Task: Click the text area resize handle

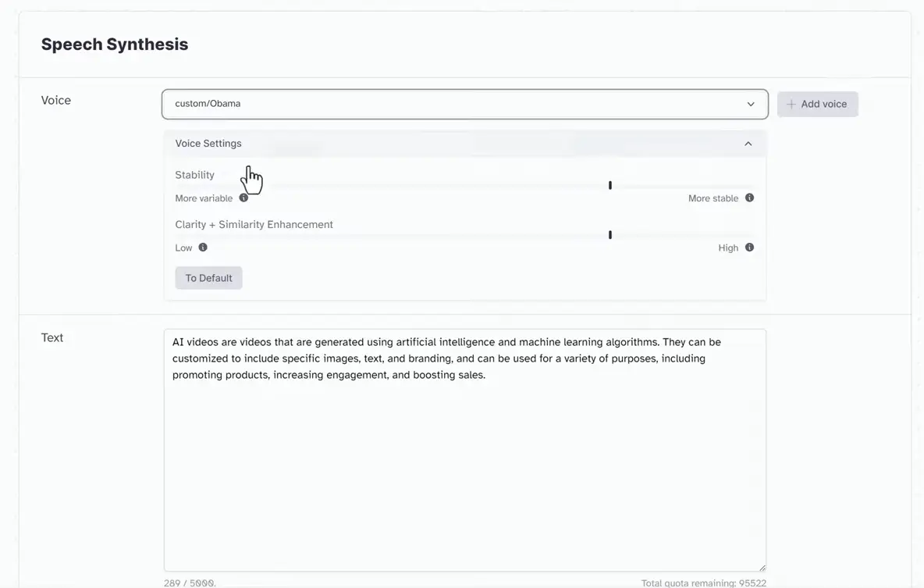Action: (x=762, y=568)
